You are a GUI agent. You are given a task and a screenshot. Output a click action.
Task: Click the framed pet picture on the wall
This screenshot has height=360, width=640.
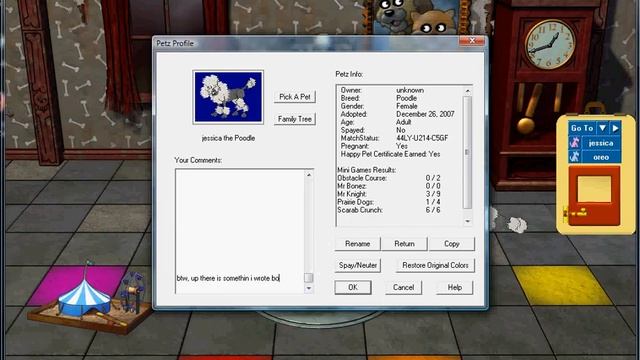click(416, 16)
